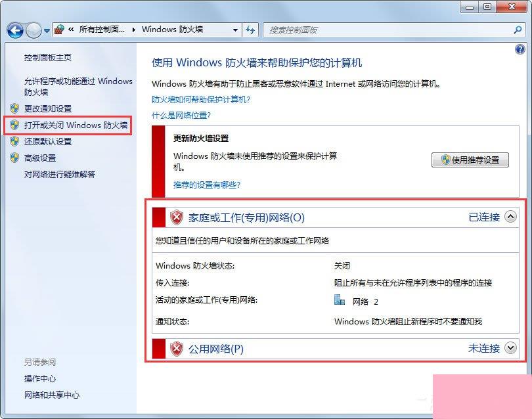Click the 网络 2 text
The height and width of the screenshot is (419, 532).
[365, 301]
